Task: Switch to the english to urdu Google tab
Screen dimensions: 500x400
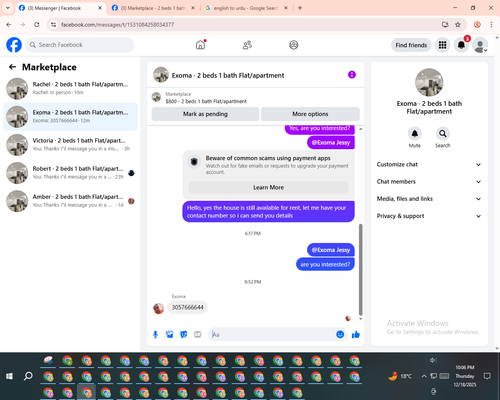Action: click(246, 8)
